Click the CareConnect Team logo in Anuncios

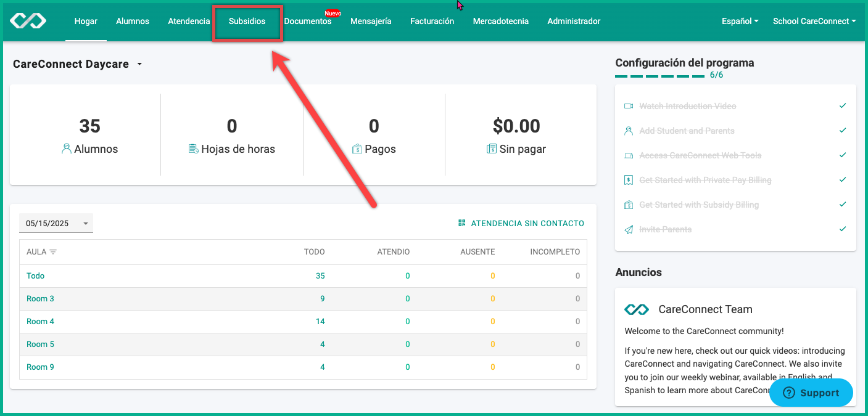(637, 309)
